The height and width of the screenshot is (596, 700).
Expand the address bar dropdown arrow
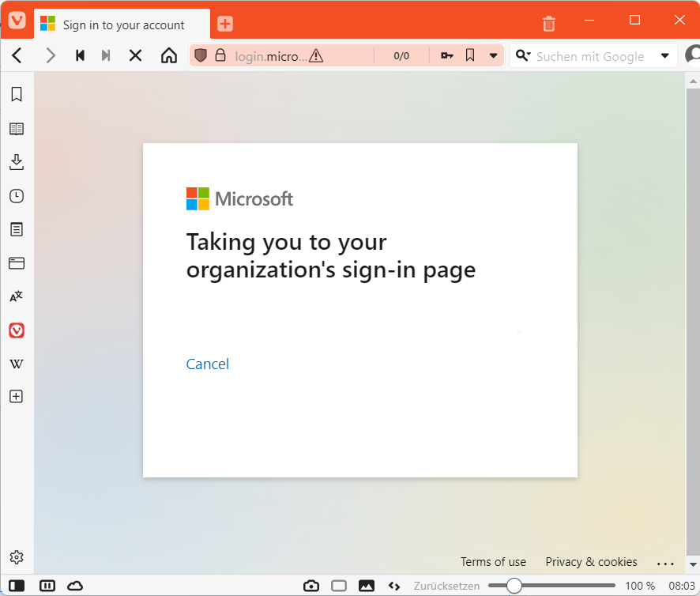click(x=494, y=56)
